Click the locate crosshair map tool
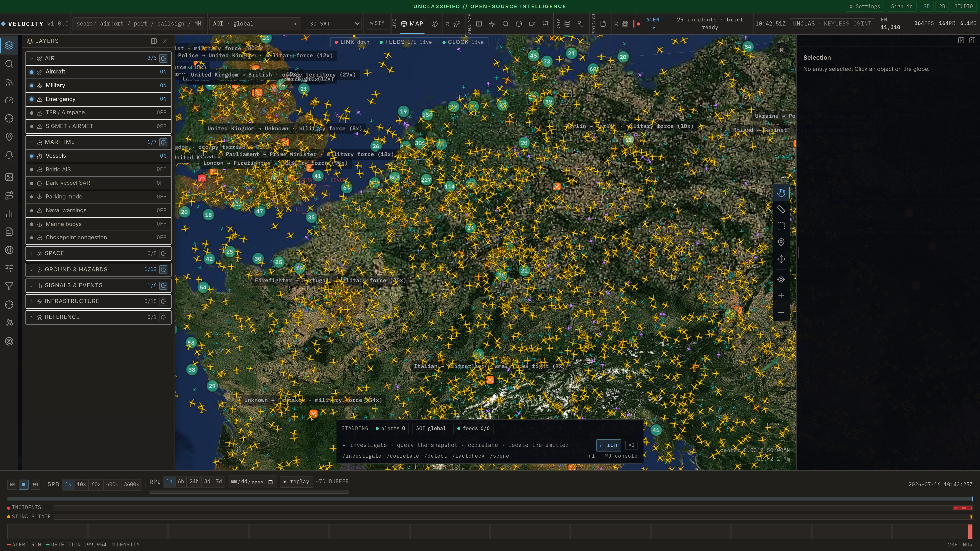 tap(781, 280)
